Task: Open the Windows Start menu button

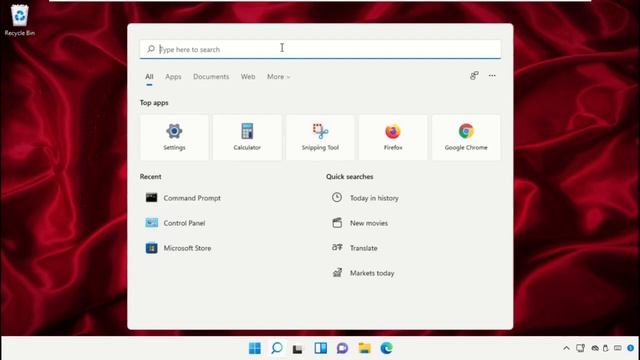Action: pos(255,348)
